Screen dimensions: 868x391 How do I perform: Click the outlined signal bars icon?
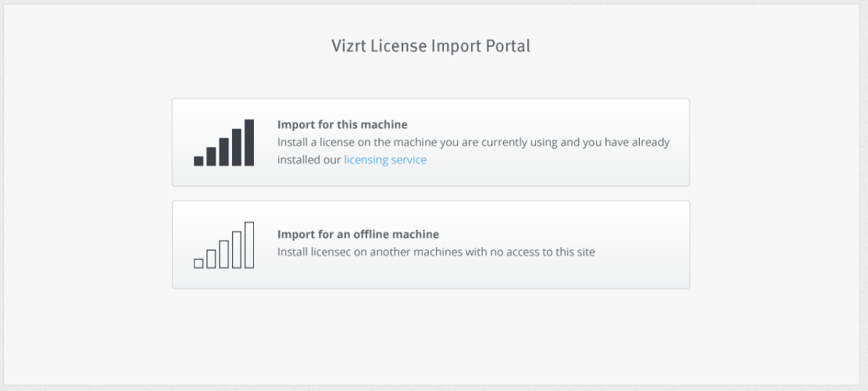pyautogui.click(x=223, y=245)
